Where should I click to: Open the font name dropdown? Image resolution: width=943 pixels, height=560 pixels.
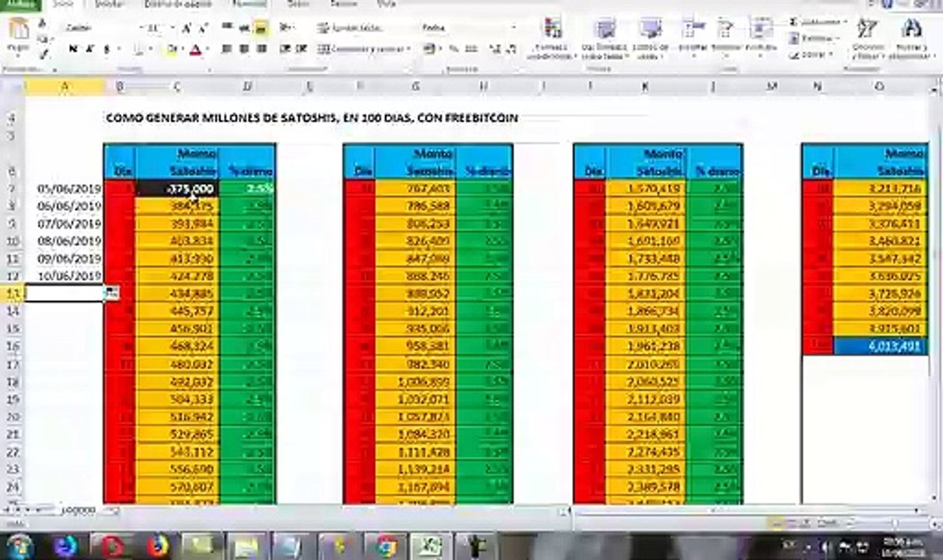141,28
